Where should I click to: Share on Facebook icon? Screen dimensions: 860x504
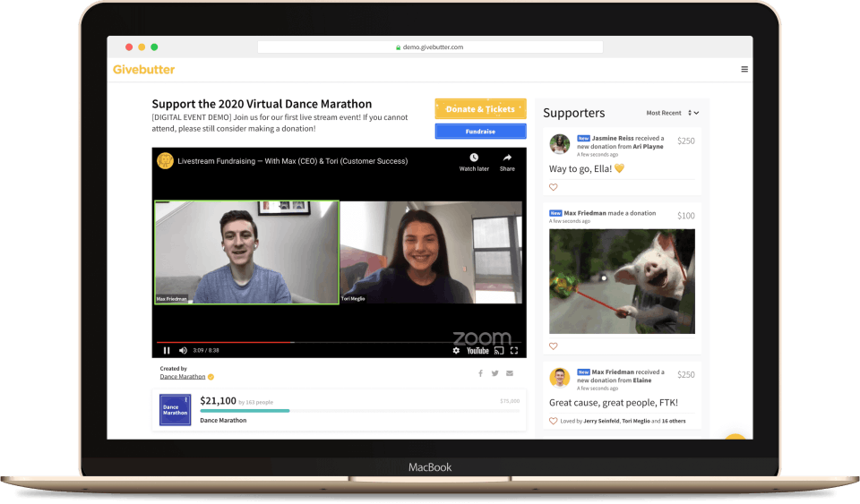[480, 373]
